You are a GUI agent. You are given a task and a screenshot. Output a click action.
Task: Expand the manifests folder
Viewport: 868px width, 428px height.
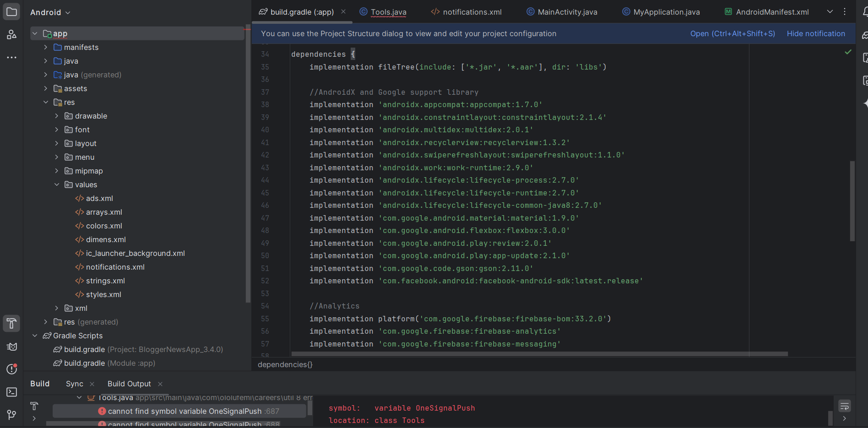(46, 47)
